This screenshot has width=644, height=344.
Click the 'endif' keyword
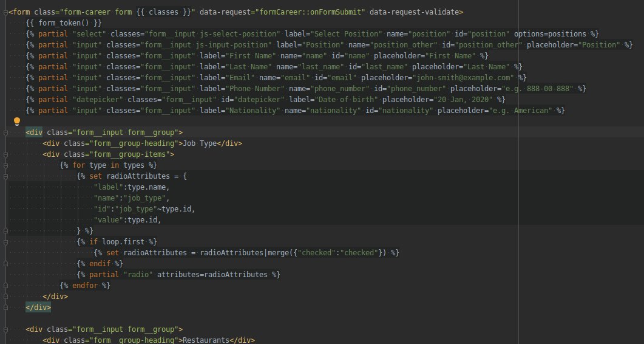click(x=100, y=264)
